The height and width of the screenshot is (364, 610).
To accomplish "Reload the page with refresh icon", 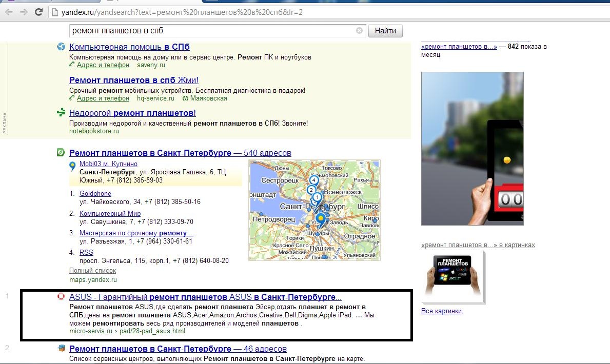I will [x=38, y=12].
